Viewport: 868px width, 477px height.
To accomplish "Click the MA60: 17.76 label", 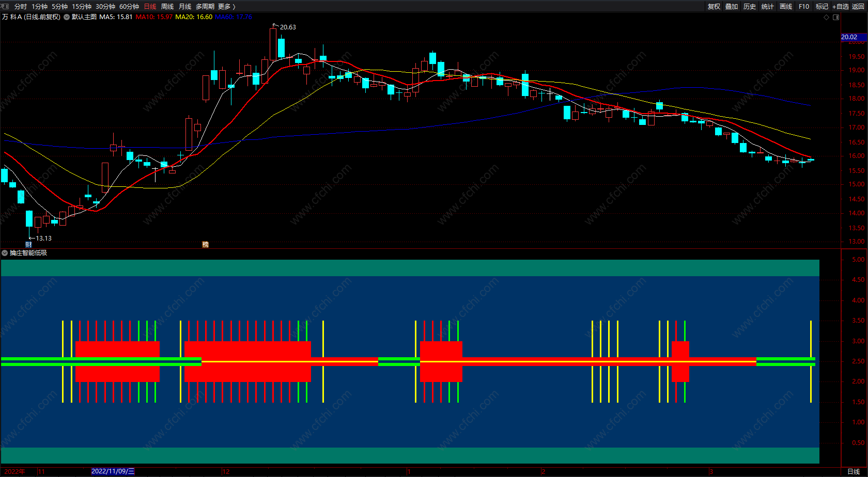I will pyautogui.click(x=234, y=17).
